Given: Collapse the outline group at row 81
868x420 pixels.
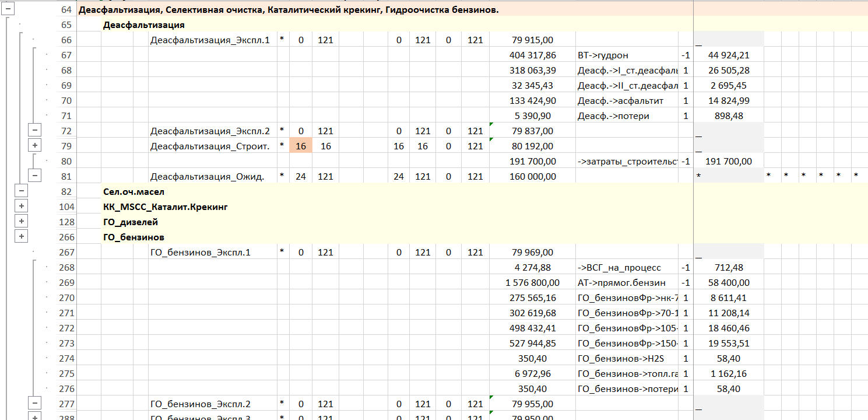Looking at the screenshot, I should tap(34, 176).
